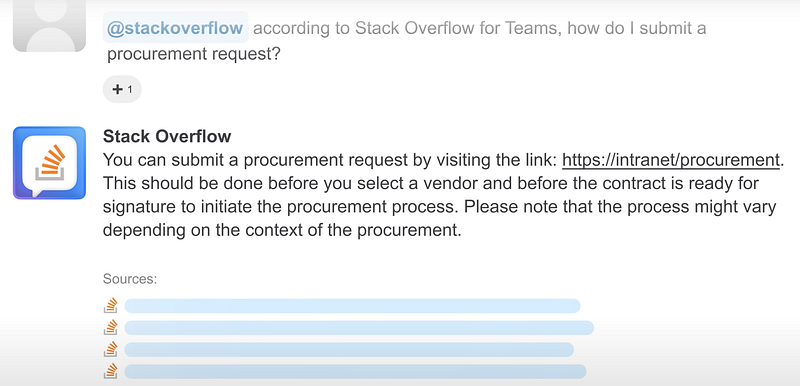Click the third source's Stack Overflow icon
The height and width of the screenshot is (386, 800).
tap(111, 349)
